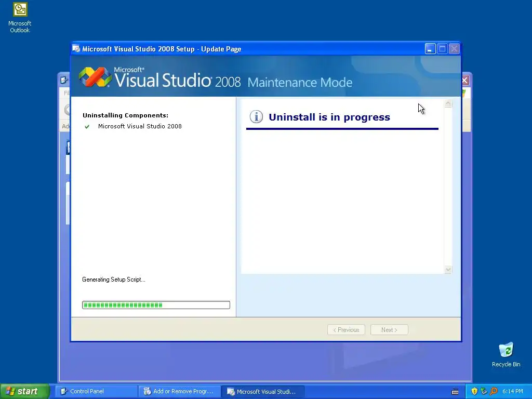Click the disabled maximize button of Setup

[442, 49]
